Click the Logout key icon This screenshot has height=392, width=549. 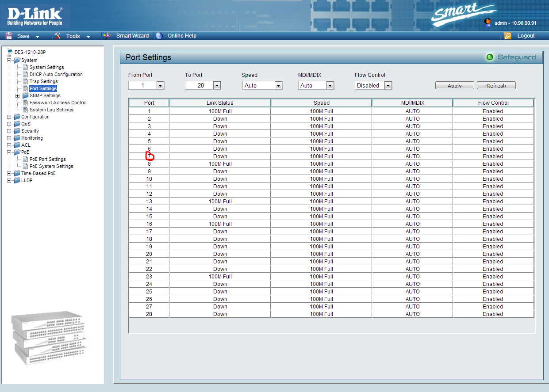pos(508,36)
